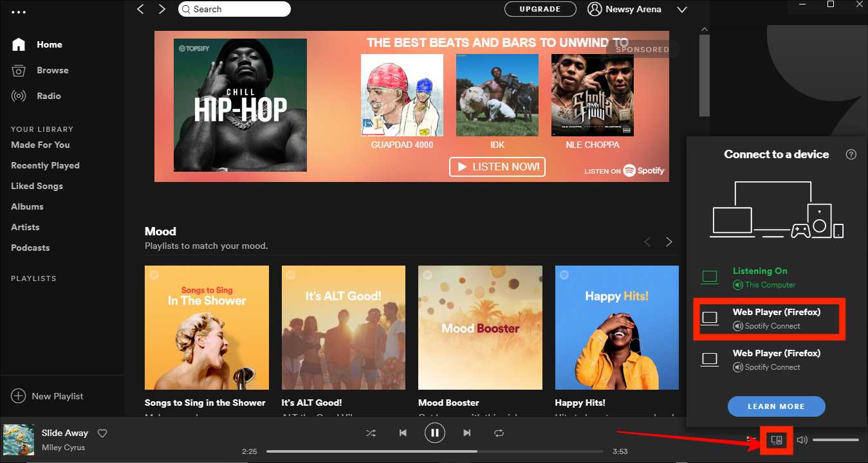Open Happy Hits! playlist cover
The height and width of the screenshot is (463, 868).
click(617, 327)
